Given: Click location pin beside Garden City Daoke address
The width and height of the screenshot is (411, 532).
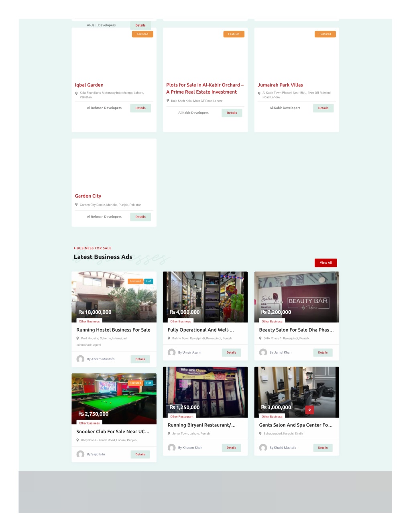Looking at the screenshot, I should click(76, 204).
